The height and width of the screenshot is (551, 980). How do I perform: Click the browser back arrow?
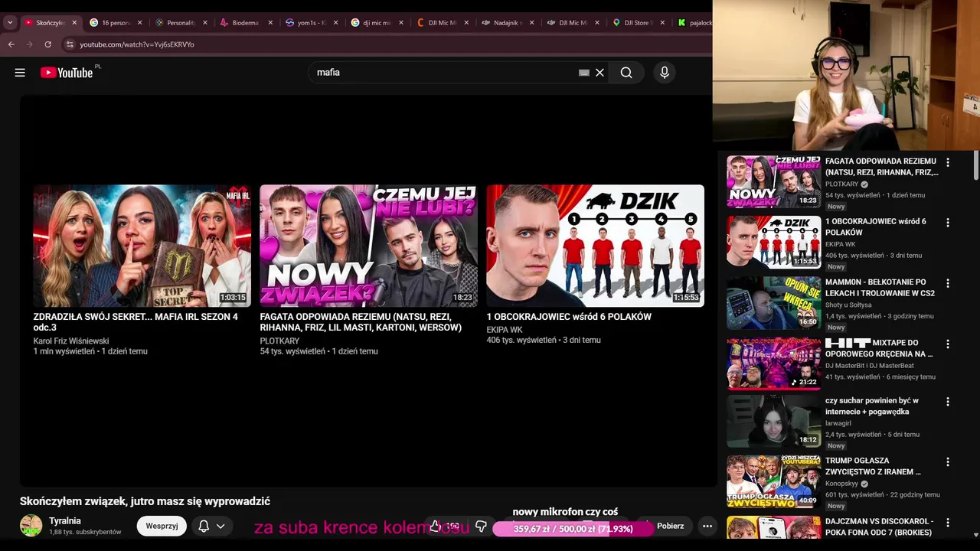point(11,44)
